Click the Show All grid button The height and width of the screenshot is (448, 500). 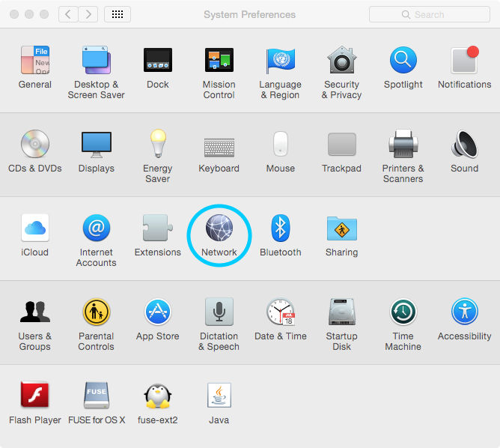pos(118,14)
